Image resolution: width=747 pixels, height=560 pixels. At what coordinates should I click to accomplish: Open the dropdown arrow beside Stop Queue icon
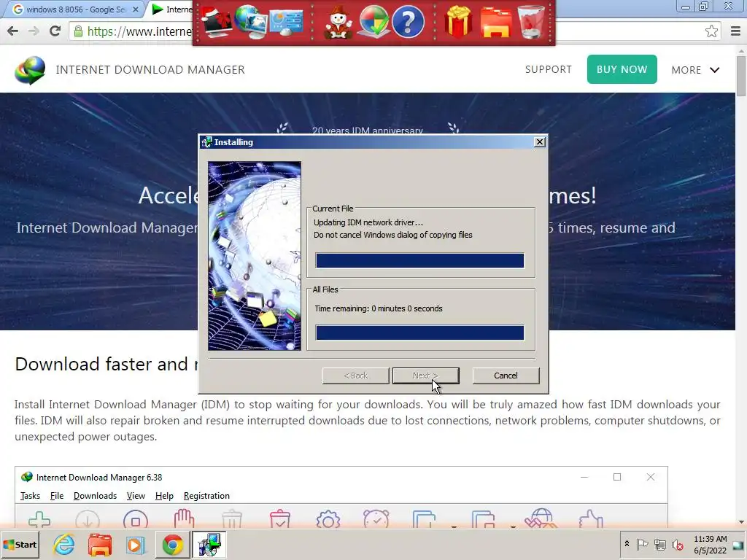pyautogui.click(x=513, y=526)
